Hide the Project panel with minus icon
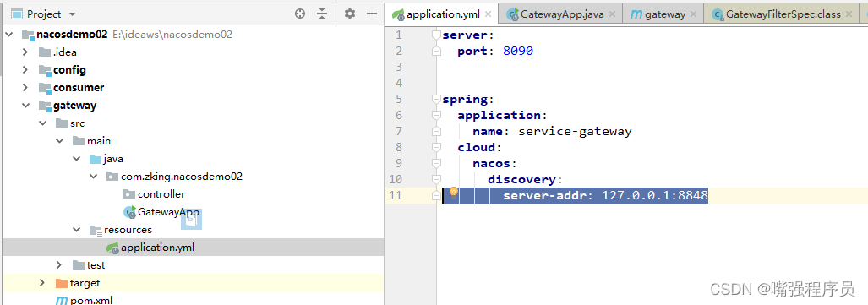This screenshot has width=868, height=305. coord(372,14)
